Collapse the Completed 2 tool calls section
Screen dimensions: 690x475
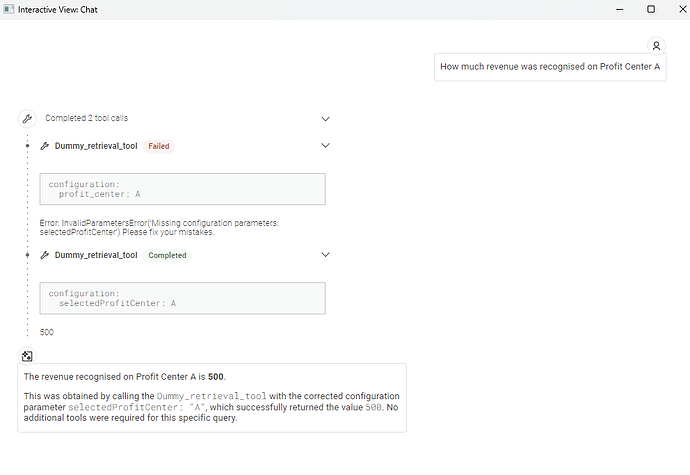tap(325, 118)
